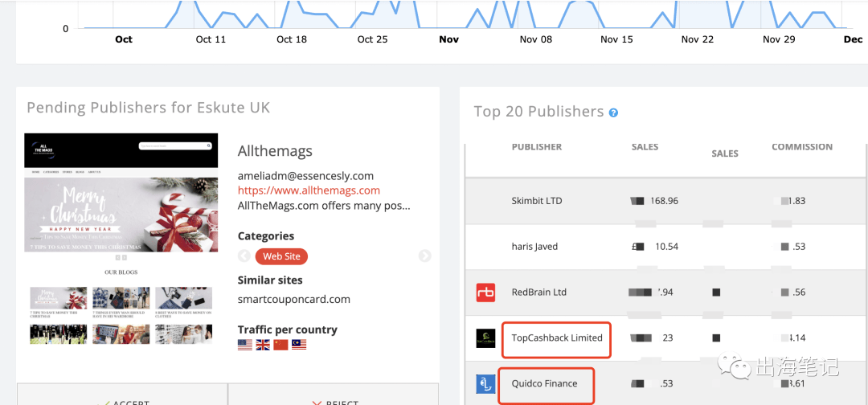Image resolution: width=868 pixels, height=405 pixels.
Task: Select the Quidco Finance publisher name
Action: [544, 383]
